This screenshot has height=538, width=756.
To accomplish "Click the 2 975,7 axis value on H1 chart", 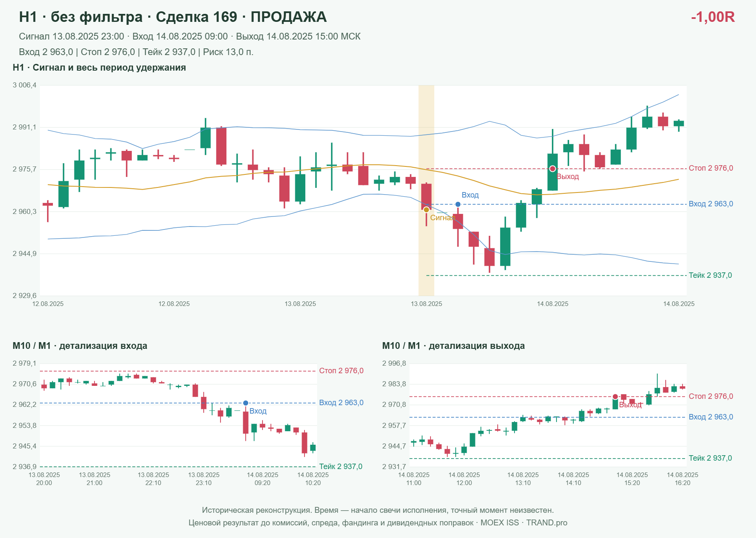I will click(x=24, y=169).
